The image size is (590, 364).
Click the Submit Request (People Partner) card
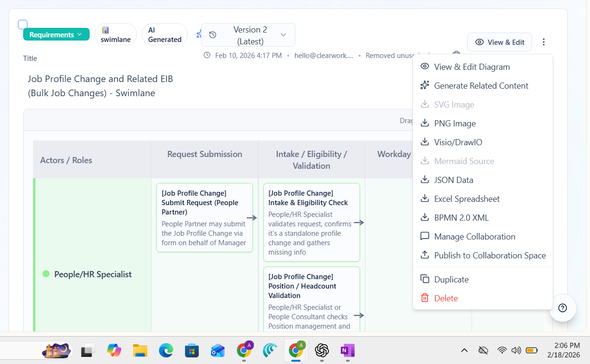click(x=204, y=218)
